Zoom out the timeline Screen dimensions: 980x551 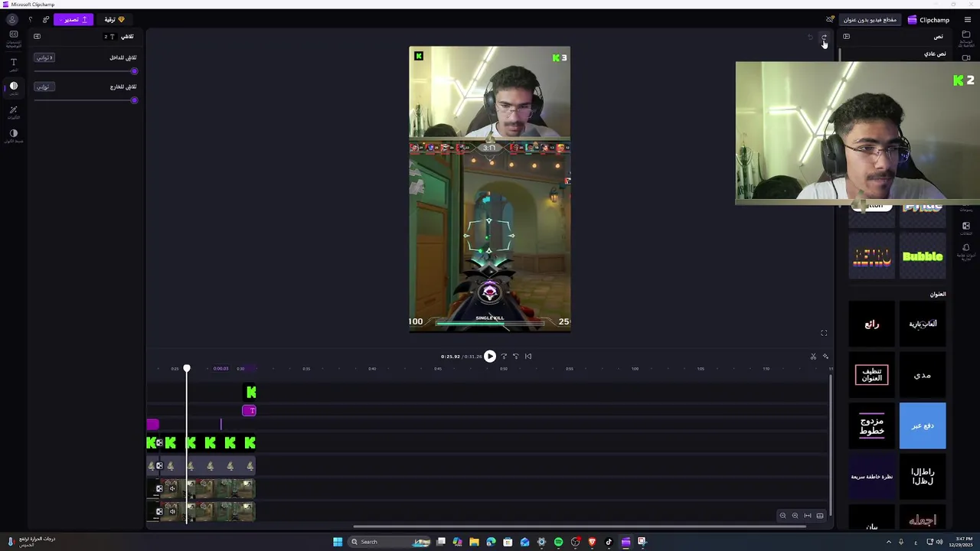(x=782, y=516)
